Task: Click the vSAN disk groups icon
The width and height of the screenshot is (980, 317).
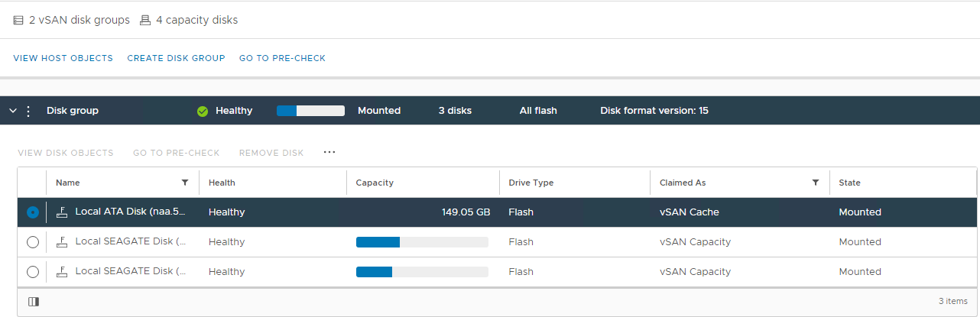Action: coord(18,21)
